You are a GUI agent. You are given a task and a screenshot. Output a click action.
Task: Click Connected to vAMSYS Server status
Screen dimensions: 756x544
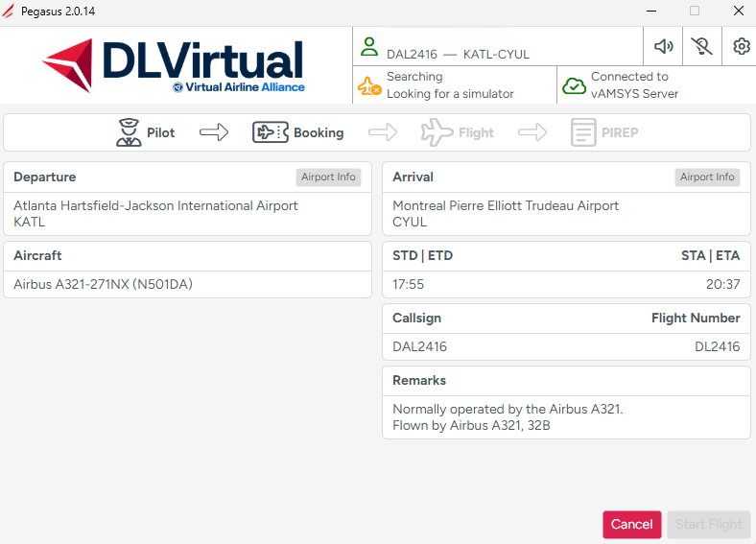click(x=634, y=85)
